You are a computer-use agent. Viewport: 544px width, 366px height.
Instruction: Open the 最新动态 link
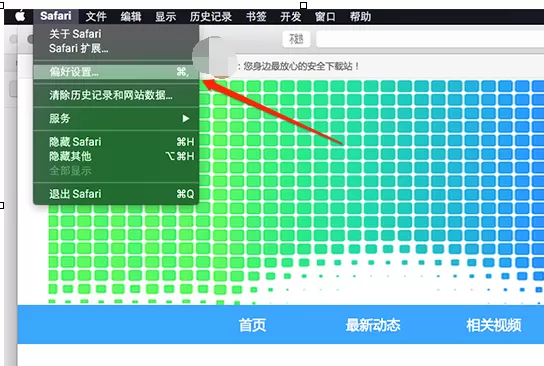pos(373,325)
